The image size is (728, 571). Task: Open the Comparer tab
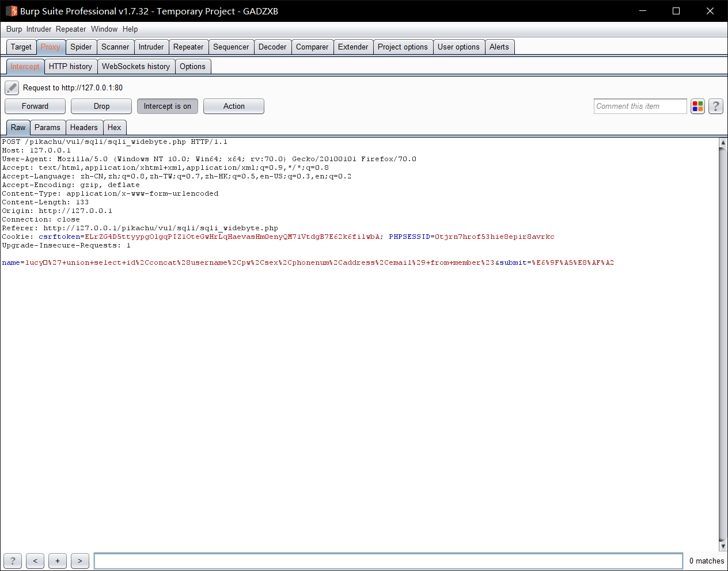pos(312,47)
